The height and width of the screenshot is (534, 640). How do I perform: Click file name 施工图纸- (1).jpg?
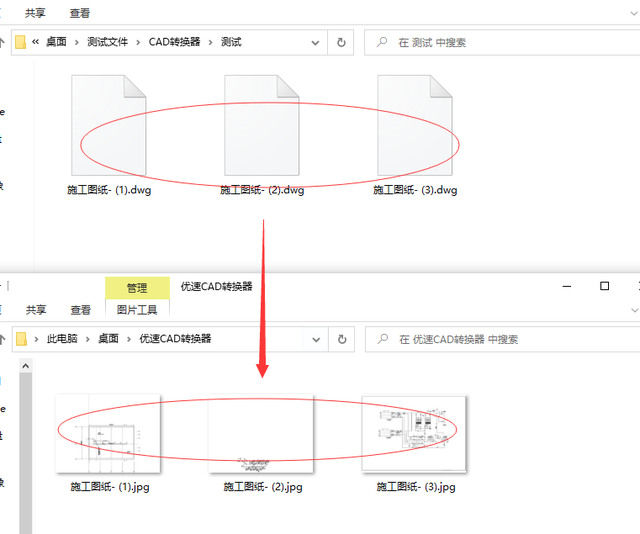coord(110,487)
